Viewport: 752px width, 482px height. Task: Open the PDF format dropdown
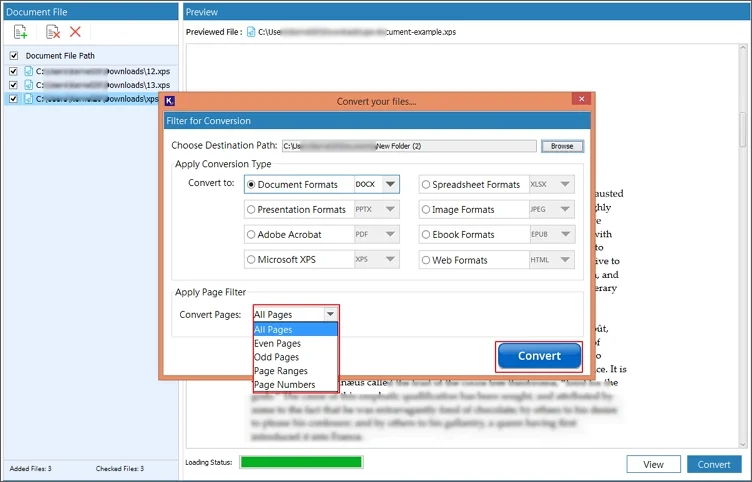(390, 234)
